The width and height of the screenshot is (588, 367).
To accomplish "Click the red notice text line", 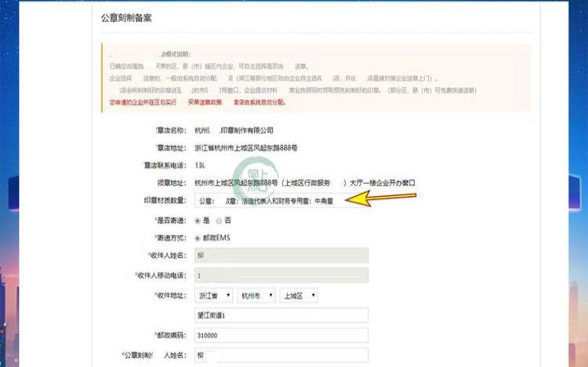I will [198, 102].
